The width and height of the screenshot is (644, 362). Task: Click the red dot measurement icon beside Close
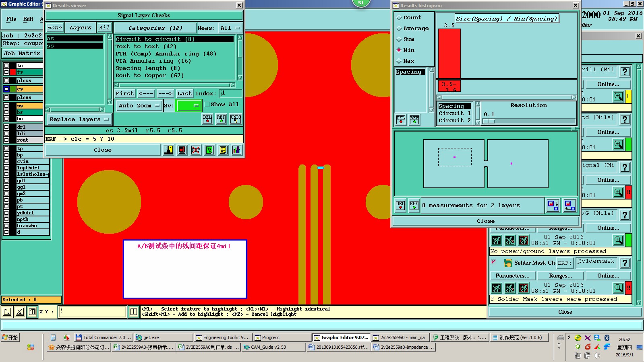182,150
